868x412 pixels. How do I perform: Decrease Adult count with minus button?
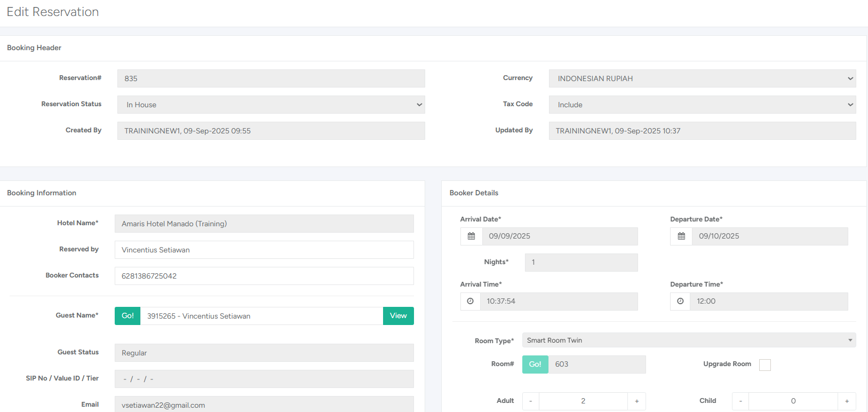tap(531, 401)
